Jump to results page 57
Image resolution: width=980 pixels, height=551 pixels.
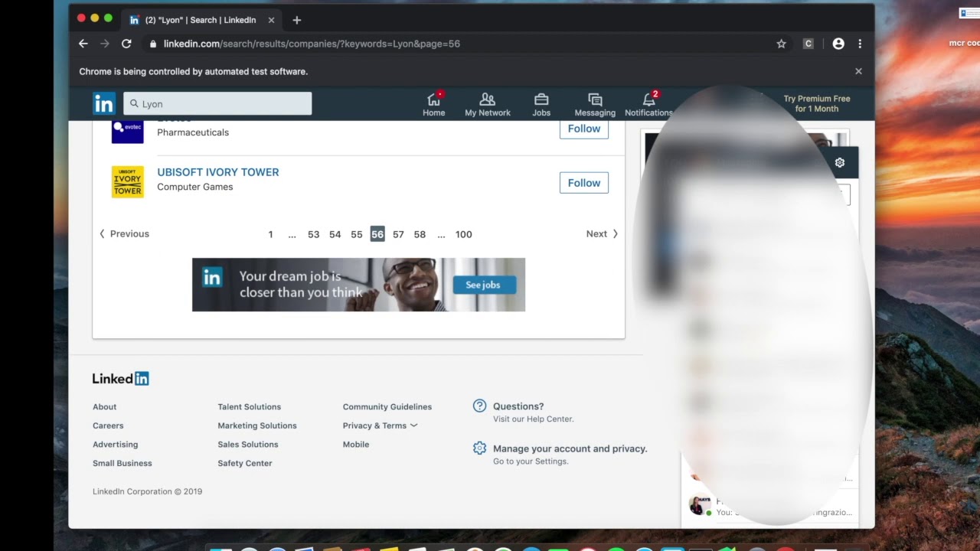point(398,234)
